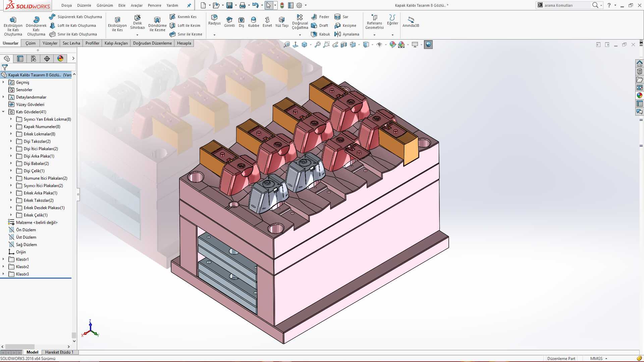The width and height of the screenshot is (644, 362).
Task: Open the Referans Geometrisi dropdown arrow
Action: pos(374,35)
